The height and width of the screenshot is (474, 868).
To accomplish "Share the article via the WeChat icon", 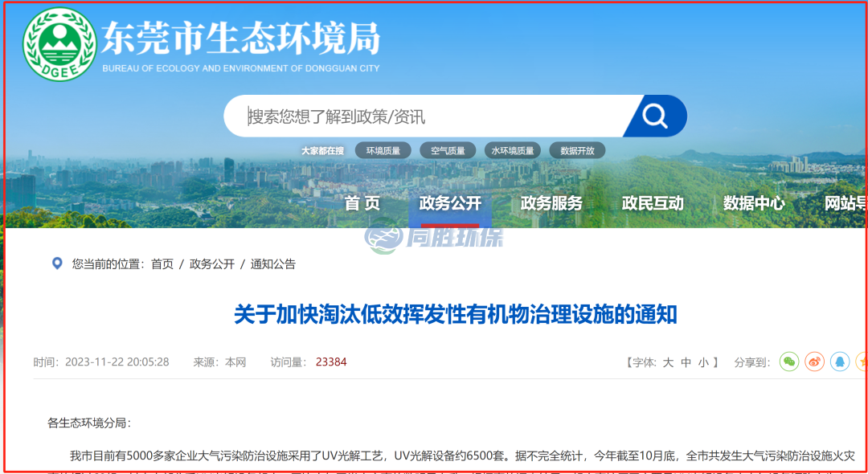I will coord(789,362).
